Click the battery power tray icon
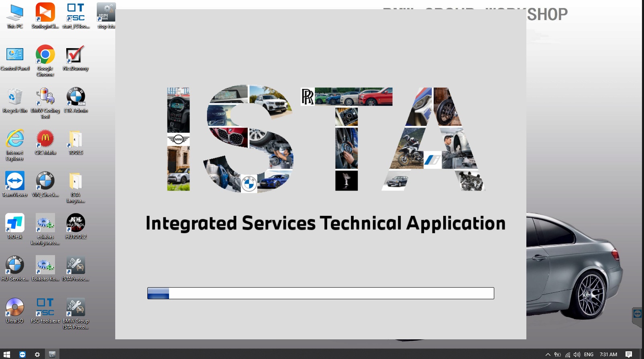Image resolution: width=644 pixels, height=359 pixels. (x=557, y=355)
